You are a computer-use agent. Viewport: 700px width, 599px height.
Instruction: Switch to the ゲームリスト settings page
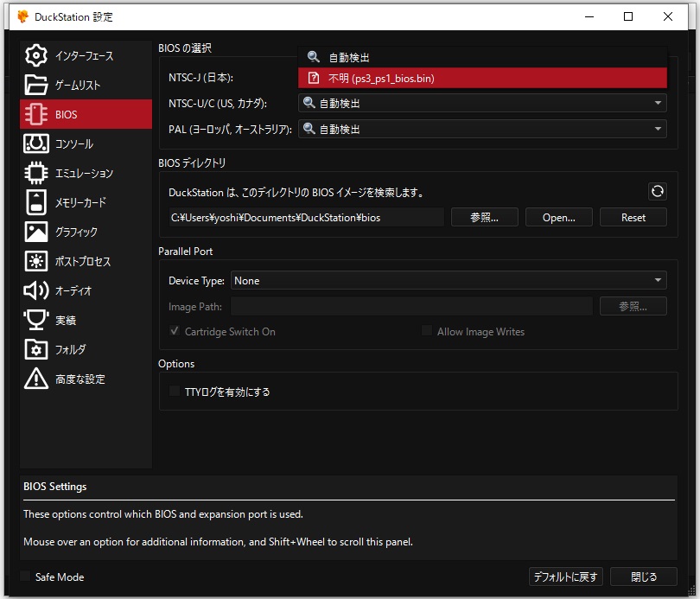click(86, 85)
